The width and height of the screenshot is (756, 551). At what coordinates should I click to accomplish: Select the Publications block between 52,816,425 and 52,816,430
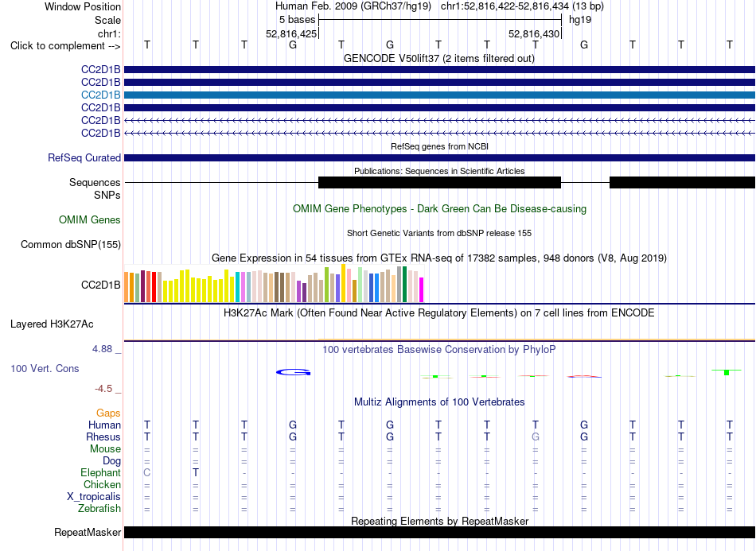(440, 183)
